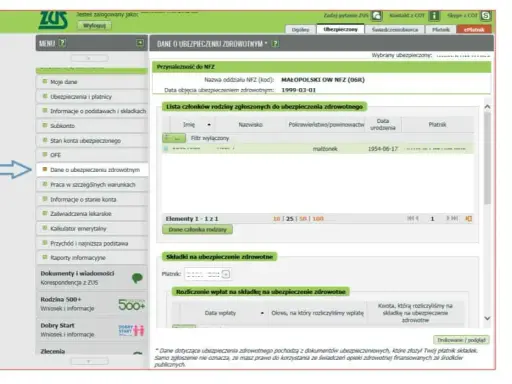The height and width of the screenshot is (384, 512).
Task: Click Dane członka rodziny button
Action: click(x=197, y=229)
